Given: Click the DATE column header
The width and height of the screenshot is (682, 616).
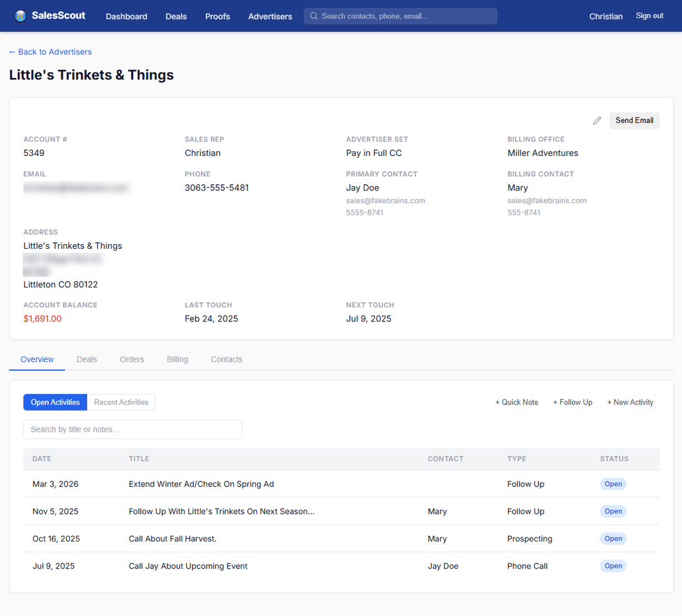Looking at the screenshot, I should (x=42, y=459).
